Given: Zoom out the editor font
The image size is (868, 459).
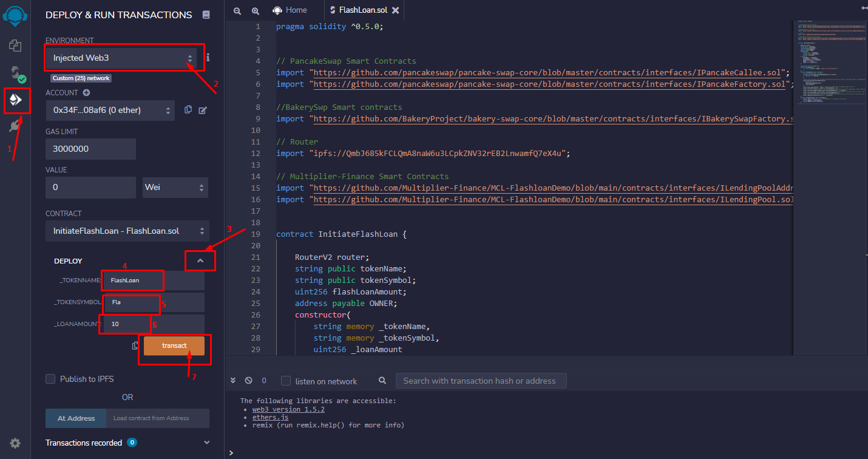Looking at the screenshot, I should click(x=237, y=10).
